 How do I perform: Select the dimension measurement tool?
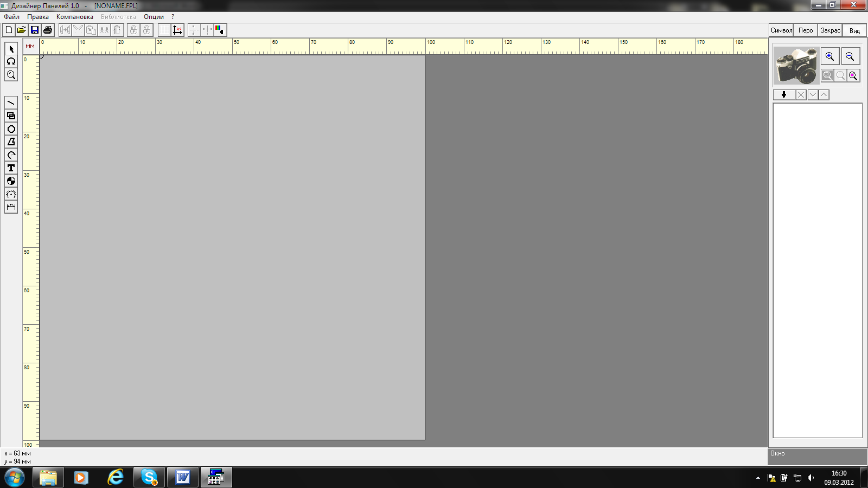coord(11,207)
